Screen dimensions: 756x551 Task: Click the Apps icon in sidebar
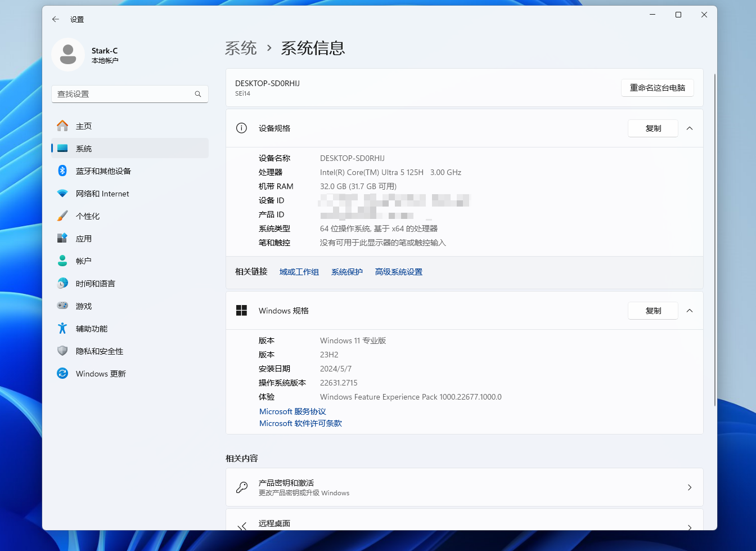pos(62,239)
